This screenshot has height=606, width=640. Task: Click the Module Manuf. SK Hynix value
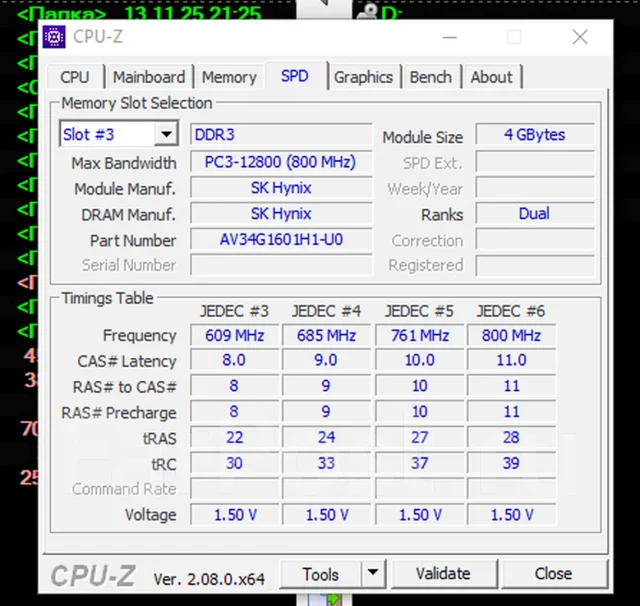281,188
